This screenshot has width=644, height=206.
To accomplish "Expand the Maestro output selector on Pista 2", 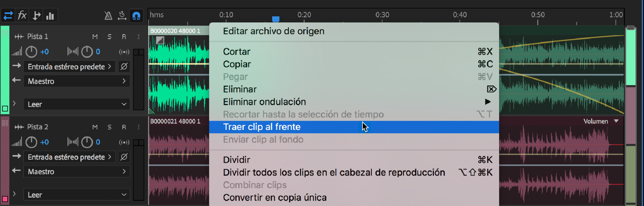I will click(x=76, y=171).
